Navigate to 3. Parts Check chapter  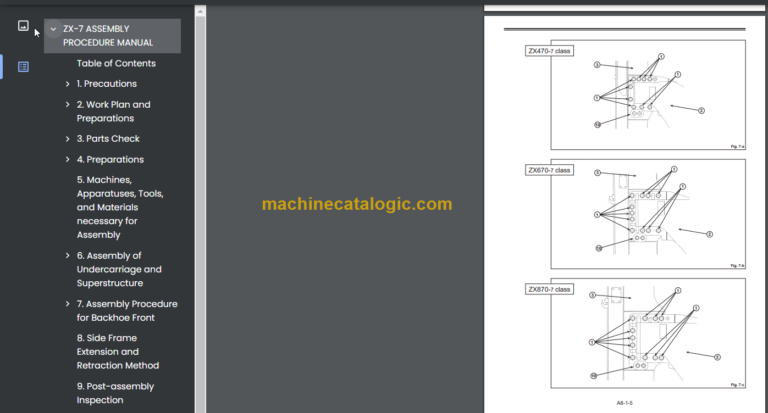(x=108, y=139)
